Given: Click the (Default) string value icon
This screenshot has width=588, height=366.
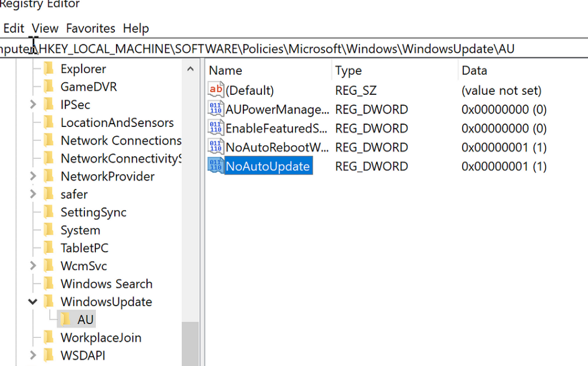Looking at the screenshot, I should tap(215, 90).
